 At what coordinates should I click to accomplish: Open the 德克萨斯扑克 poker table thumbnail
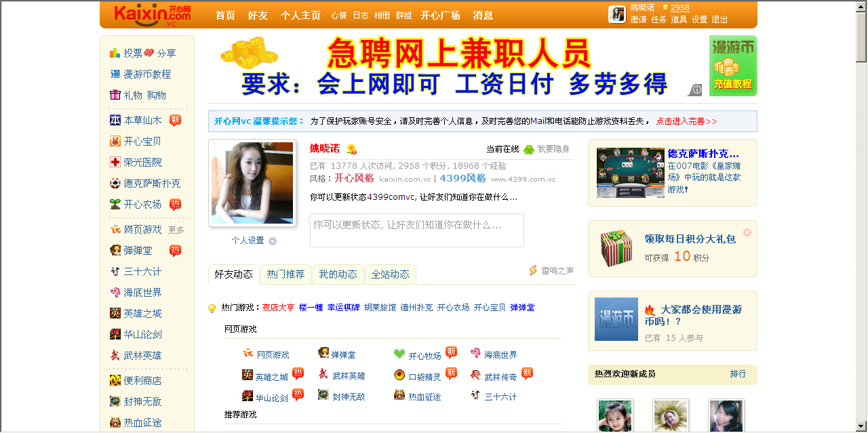630,173
